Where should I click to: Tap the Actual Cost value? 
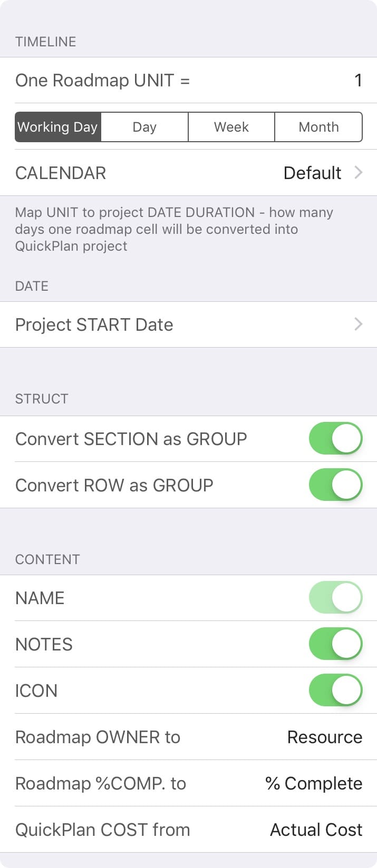pyautogui.click(x=316, y=830)
